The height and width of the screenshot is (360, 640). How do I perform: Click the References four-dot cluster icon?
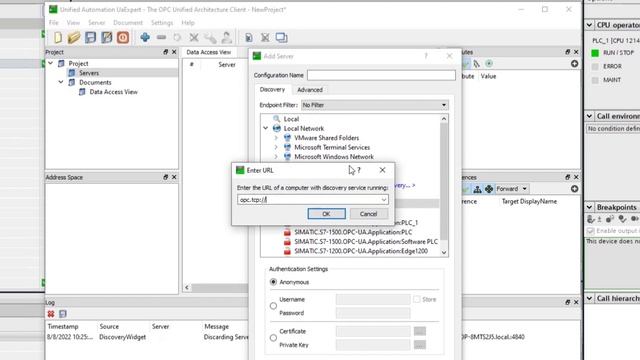[x=489, y=189]
